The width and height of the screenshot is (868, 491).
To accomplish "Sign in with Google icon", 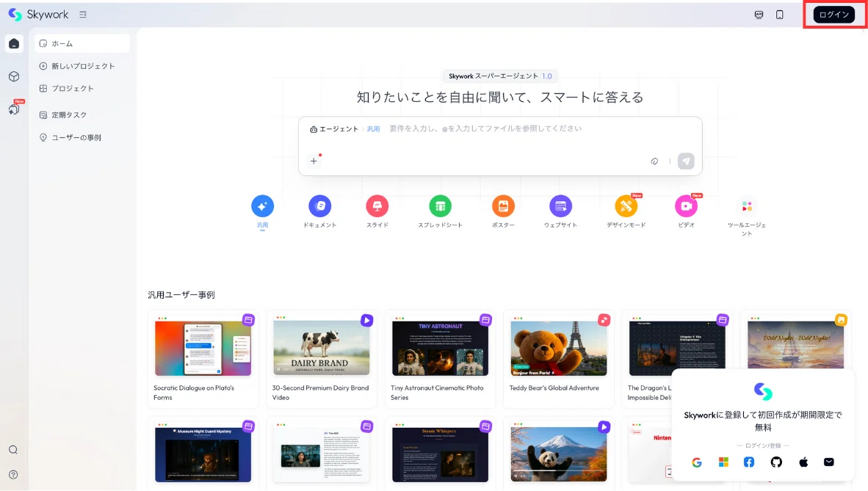I will [697, 462].
